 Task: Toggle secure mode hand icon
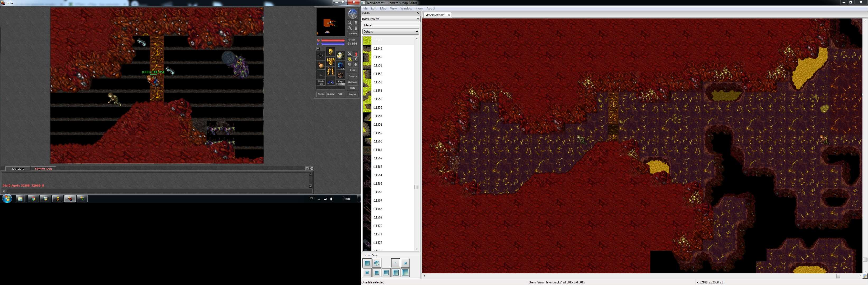tap(356, 65)
